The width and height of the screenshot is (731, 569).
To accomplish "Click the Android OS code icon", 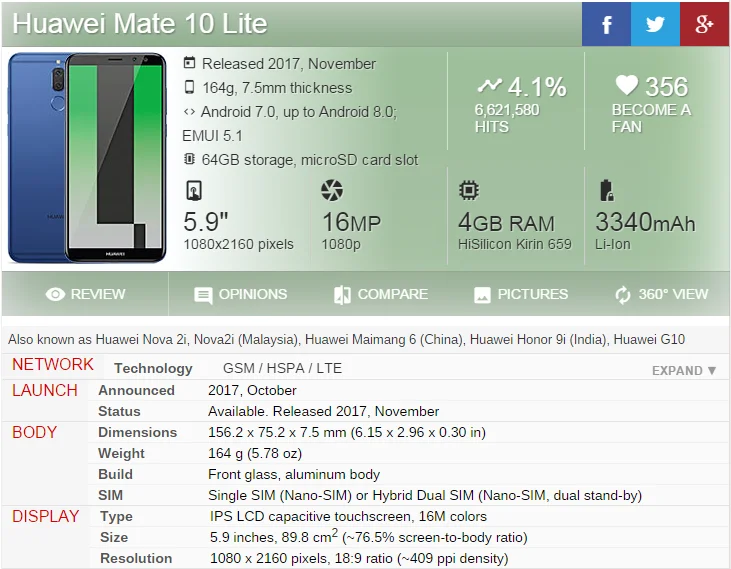I will (x=189, y=112).
